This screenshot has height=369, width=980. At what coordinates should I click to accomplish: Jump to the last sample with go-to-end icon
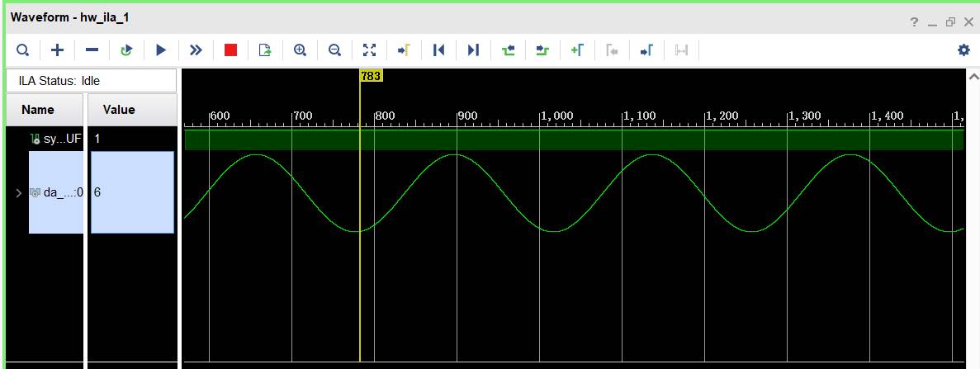473,50
